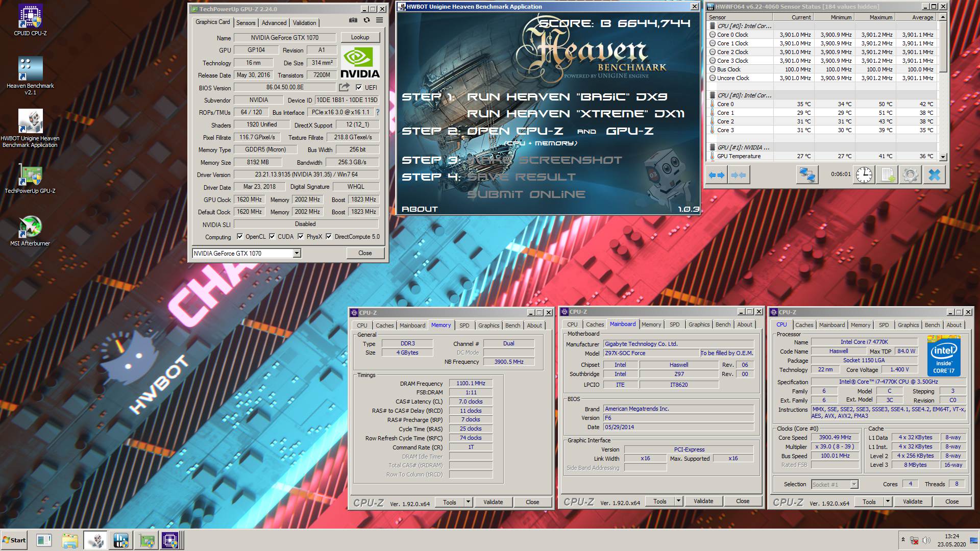Click GPU Temperature sensor row
This screenshot has height=551, width=980.
click(823, 156)
